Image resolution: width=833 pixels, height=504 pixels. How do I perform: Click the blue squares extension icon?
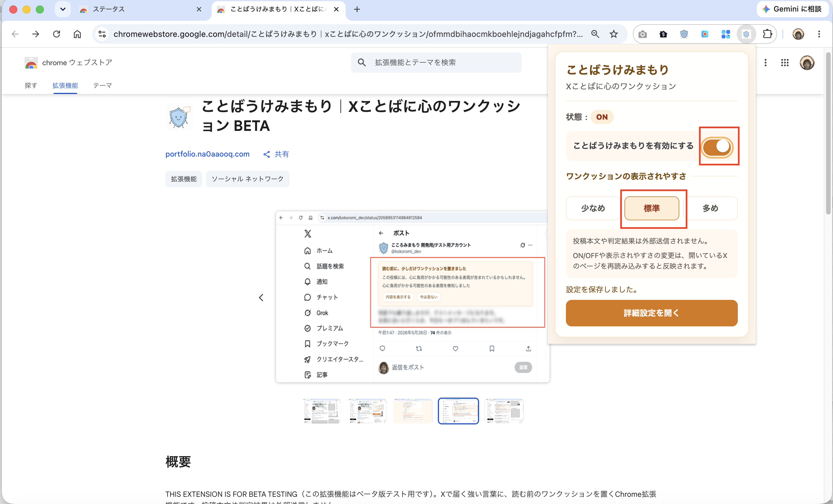point(725,34)
